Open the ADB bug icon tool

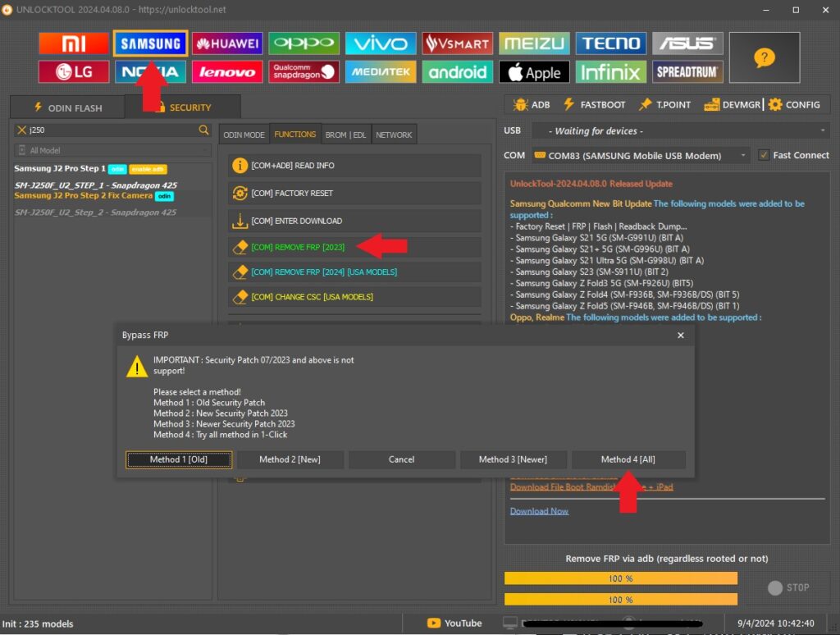[531, 105]
